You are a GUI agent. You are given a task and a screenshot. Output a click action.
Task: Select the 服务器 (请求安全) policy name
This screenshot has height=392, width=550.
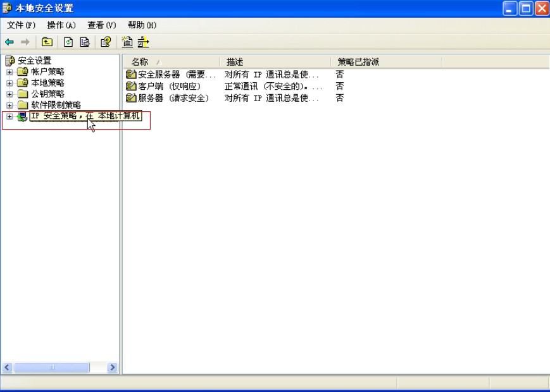173,98
